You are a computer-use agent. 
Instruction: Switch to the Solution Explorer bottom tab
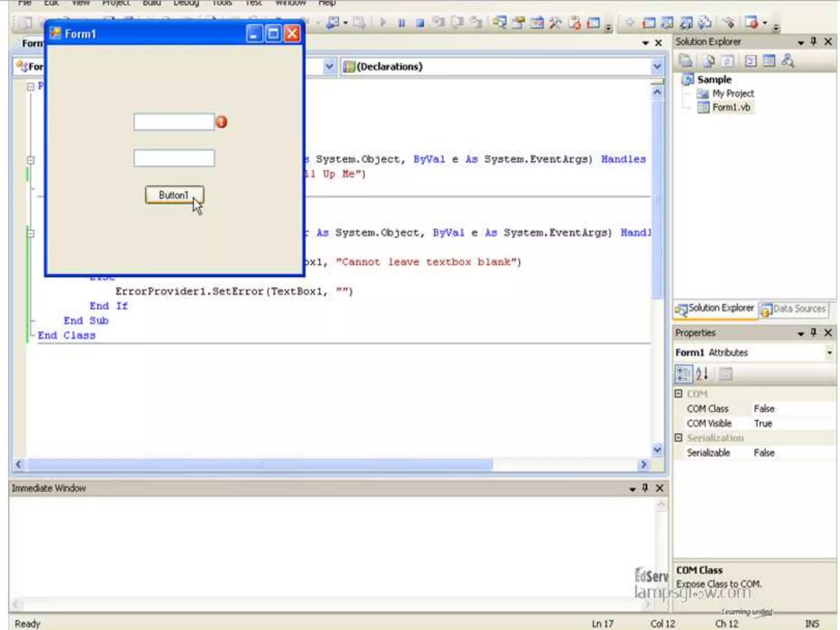[x=715, y=308]
